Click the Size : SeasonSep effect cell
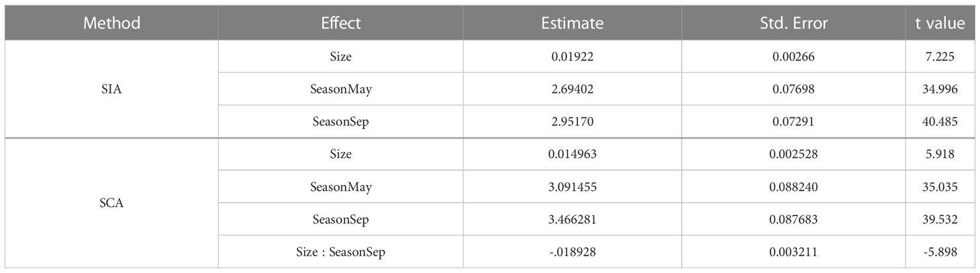 click(x=341, y=253)
